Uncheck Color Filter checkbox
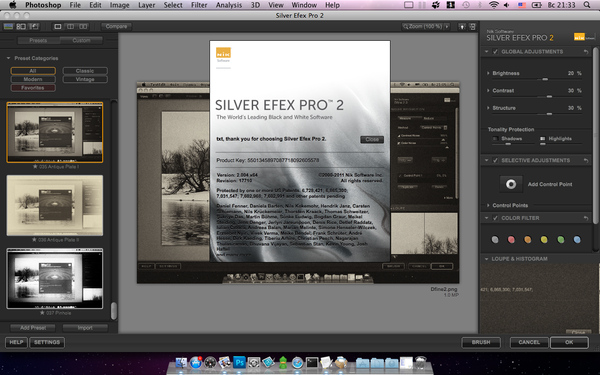600x375 pixels. pyautogui.click(x=496, y=218)
